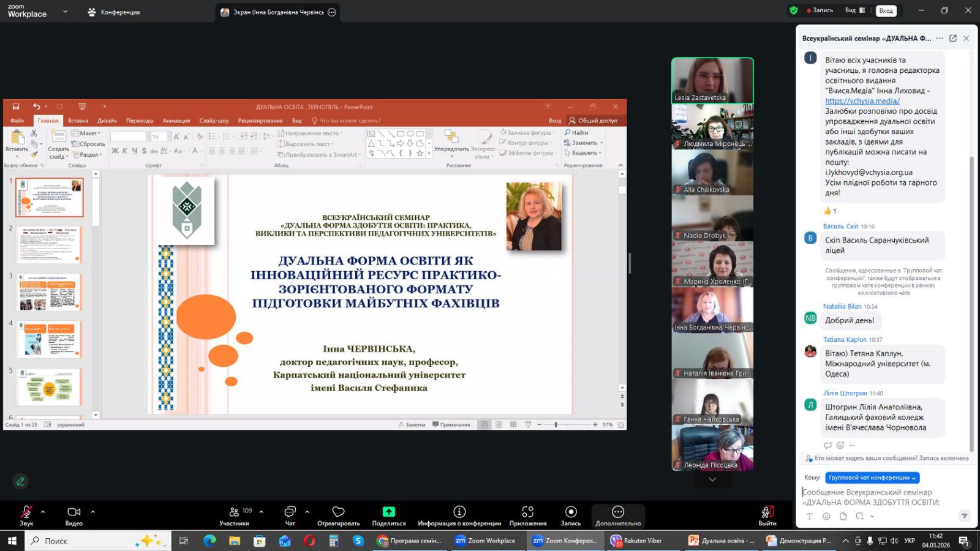Toggle the Chat (Чат) panel button

[290, 512]
